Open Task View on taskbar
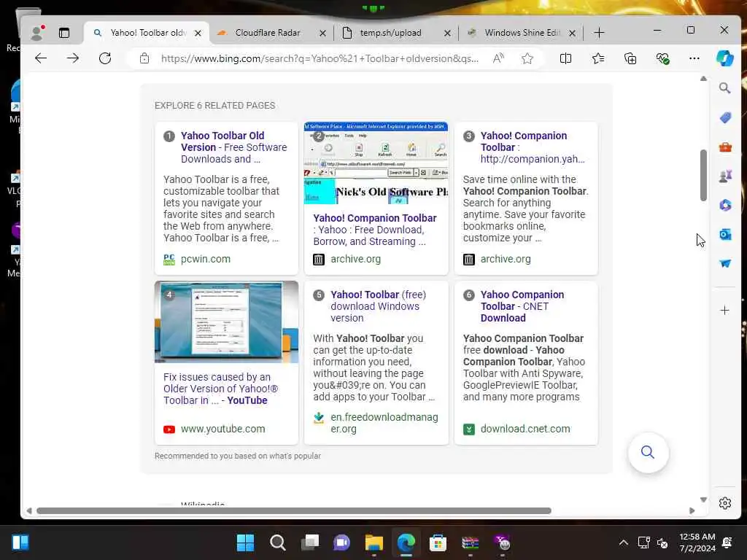This screenshot has height=560, width=747. coord(309,542)
